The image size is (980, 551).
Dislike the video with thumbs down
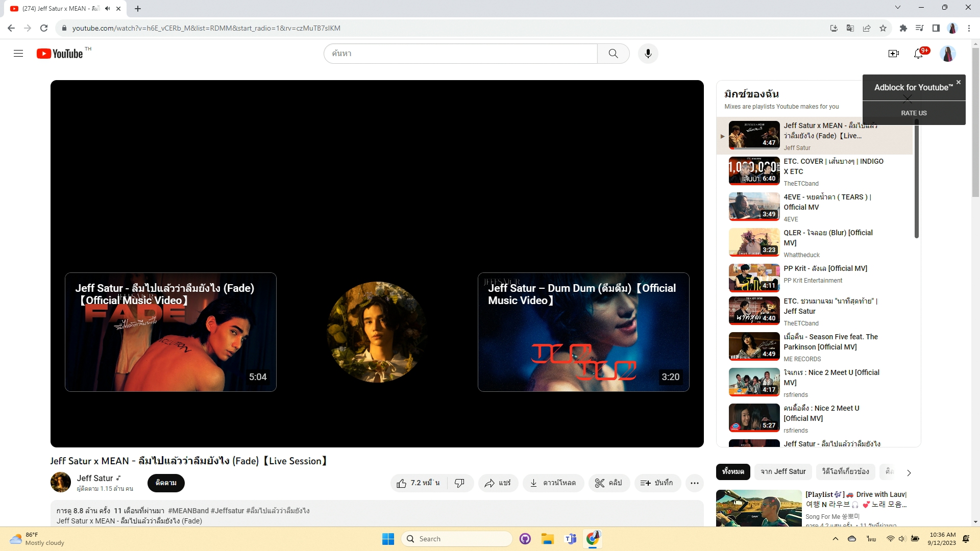[460, 483]
